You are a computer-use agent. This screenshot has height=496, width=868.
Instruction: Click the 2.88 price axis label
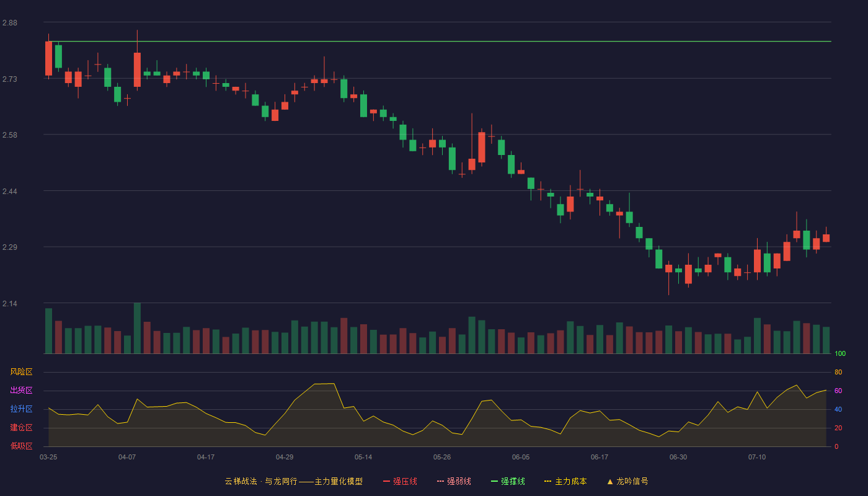pyautogui.click(x=10, y=23)
